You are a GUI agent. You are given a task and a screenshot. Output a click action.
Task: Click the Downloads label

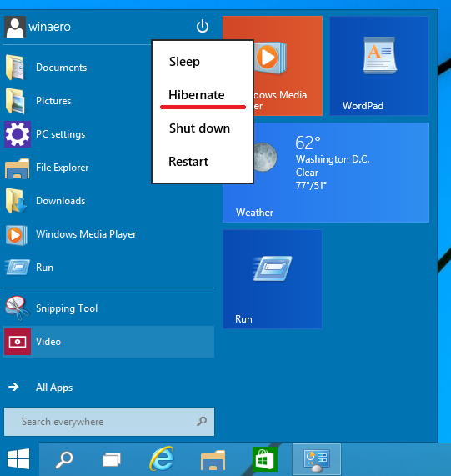coord(60,201)
